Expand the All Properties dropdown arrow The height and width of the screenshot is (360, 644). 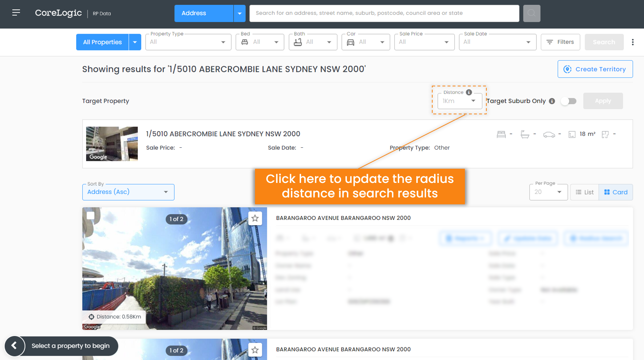135,42
